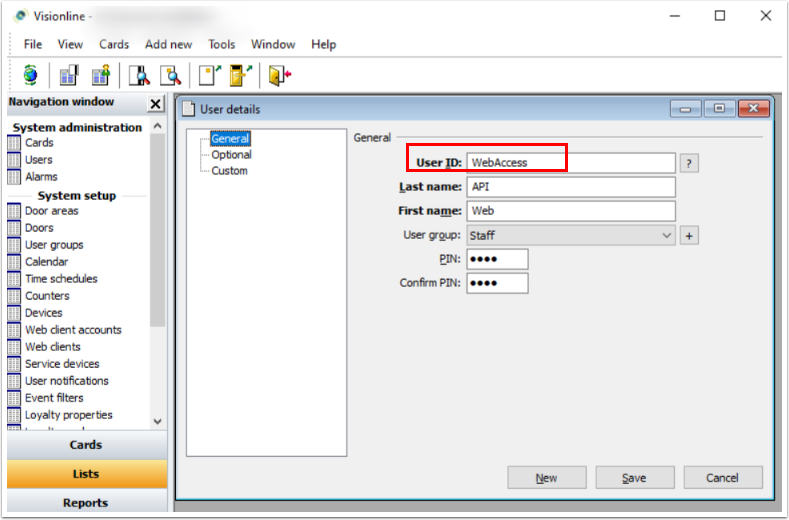Click the yellow door with green arrow icon
The width and height of the screenshot is (789, 520).
pyautogui.click(x=238, y=75)
